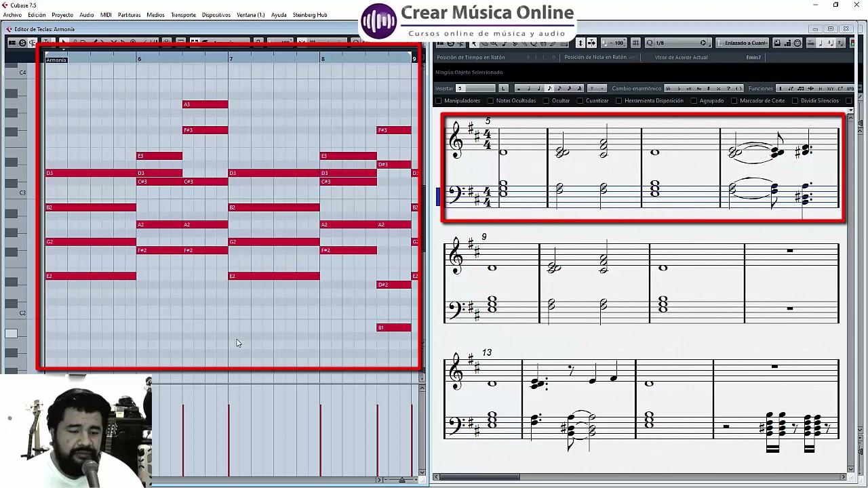Click the 'H' hide button in Funciones

[821, 88]
